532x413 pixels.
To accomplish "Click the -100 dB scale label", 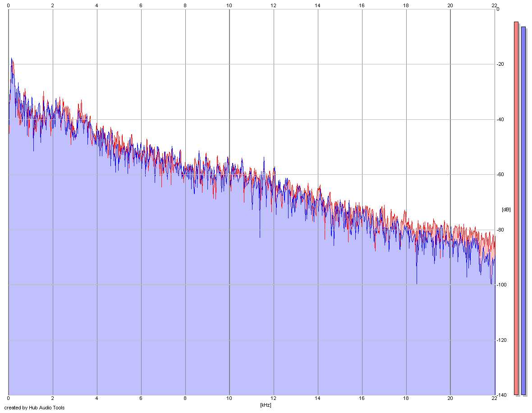I will pos(501,285).
